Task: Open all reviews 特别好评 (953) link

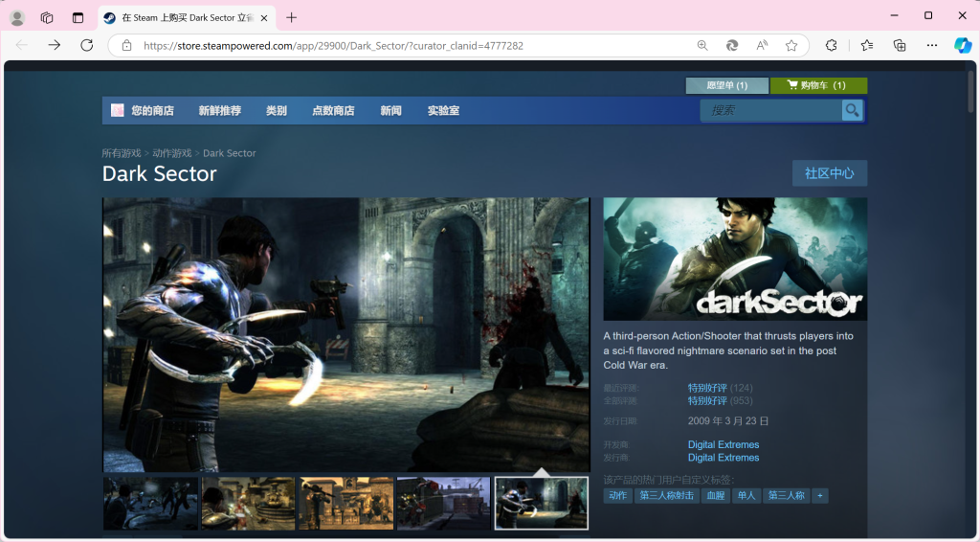Action: pyautogui.click(x=720, y=400)
